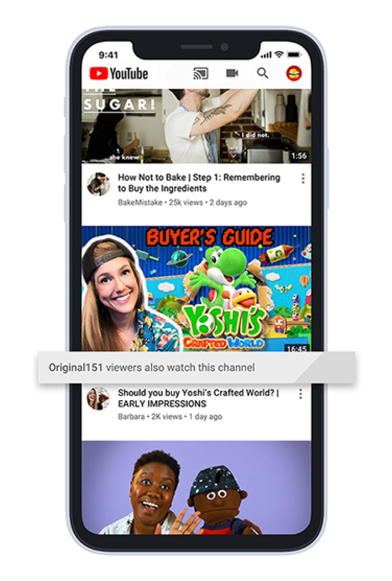Tap Barbara's channel avatar

pyautogui.click(x=98, y=398)
